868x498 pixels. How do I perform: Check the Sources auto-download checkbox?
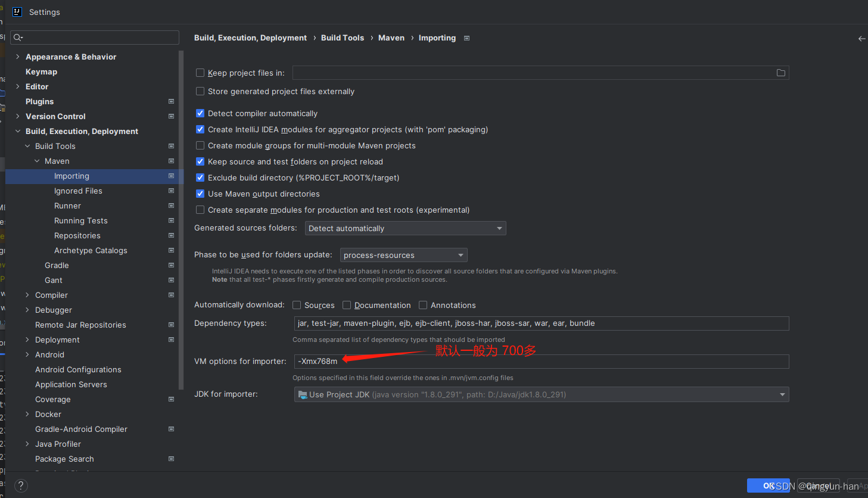(297, 305)
